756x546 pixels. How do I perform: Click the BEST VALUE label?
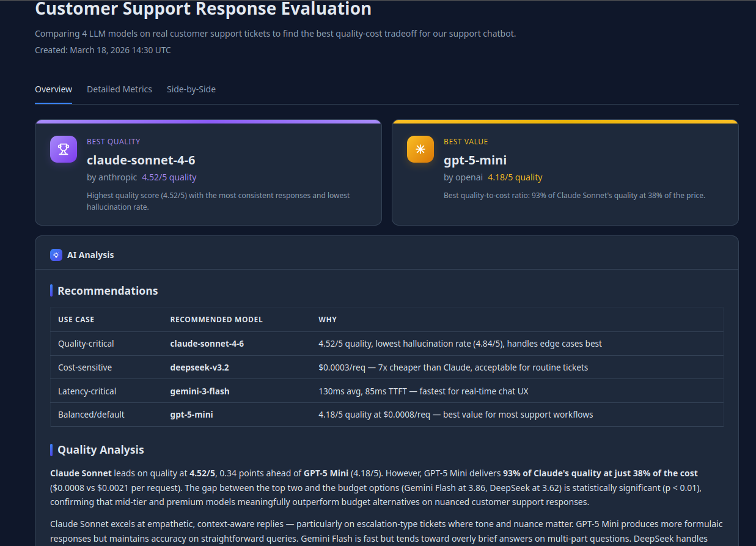point(466,141)
